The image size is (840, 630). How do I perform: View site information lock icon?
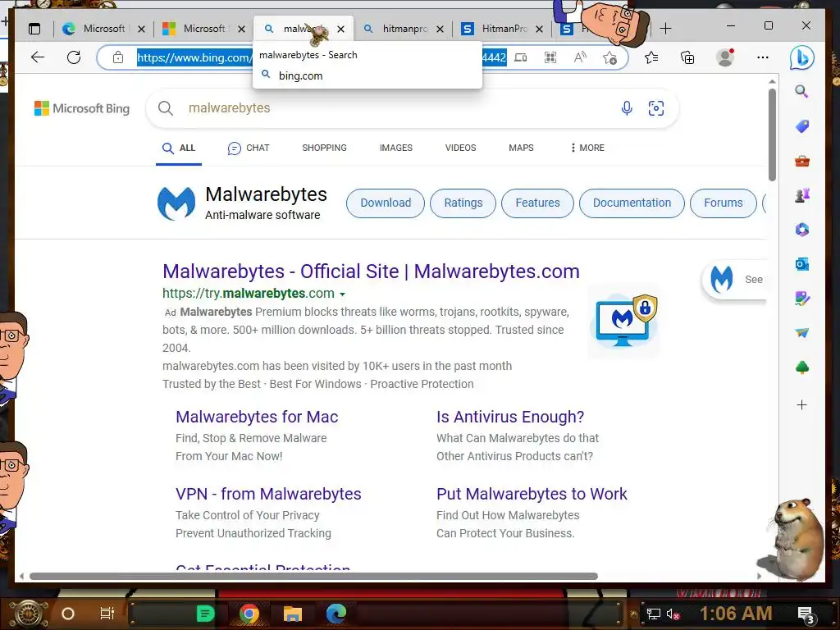118,57
